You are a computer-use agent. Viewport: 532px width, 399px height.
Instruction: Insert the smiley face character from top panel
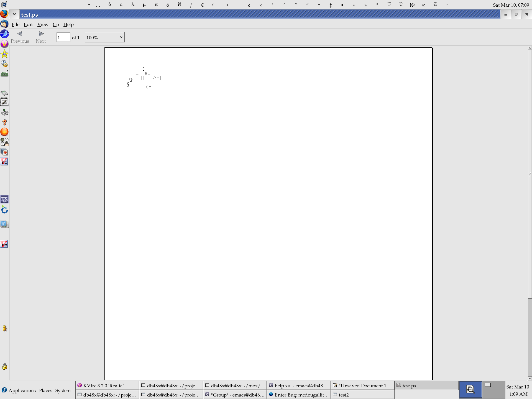[435, 4]
